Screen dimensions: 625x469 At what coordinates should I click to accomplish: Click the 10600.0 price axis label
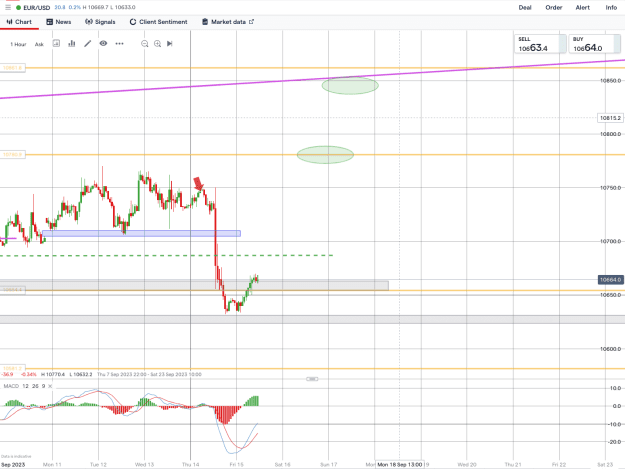pos(611,349)
